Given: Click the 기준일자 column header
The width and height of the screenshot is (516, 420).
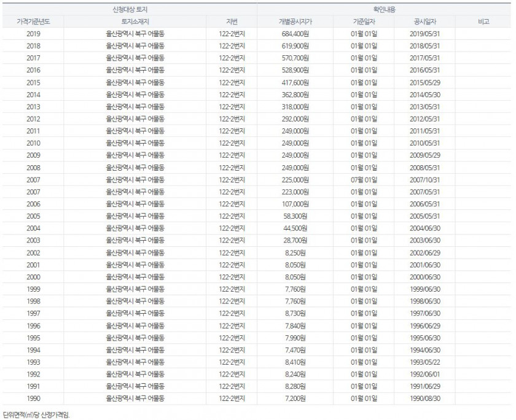Looking at the screenshot, I should click(x=364, y=21).
